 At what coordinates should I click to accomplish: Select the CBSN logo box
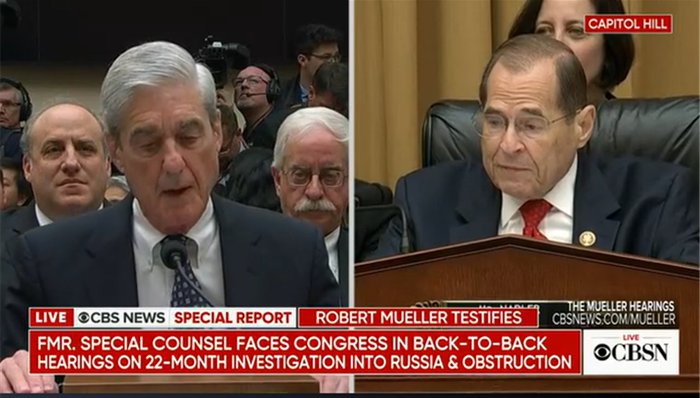click(x=631, y=352)
